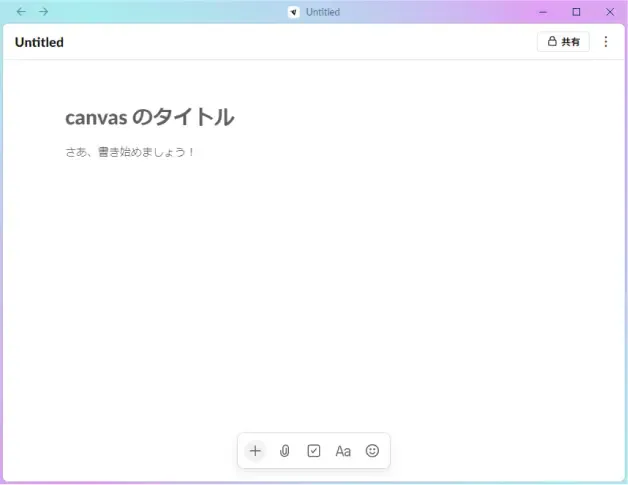Minimize the Untitled window
Screen dimensions: 628x485
[x=543, y=12]
